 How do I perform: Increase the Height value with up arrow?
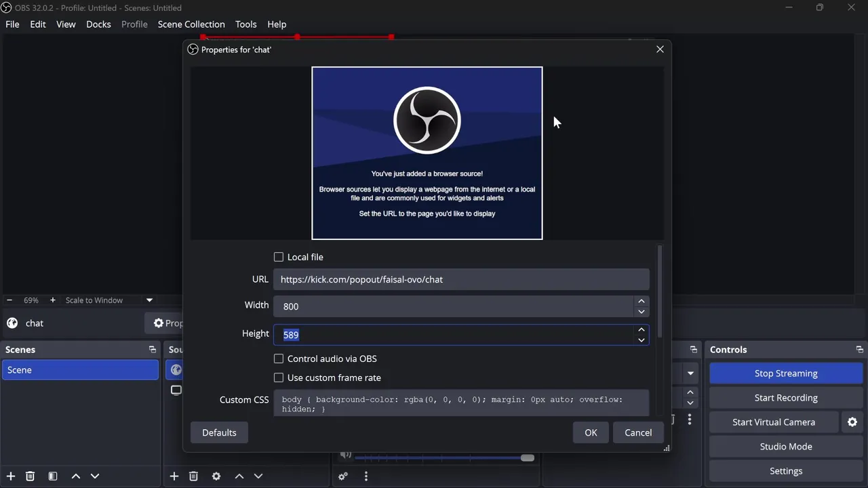642,329
